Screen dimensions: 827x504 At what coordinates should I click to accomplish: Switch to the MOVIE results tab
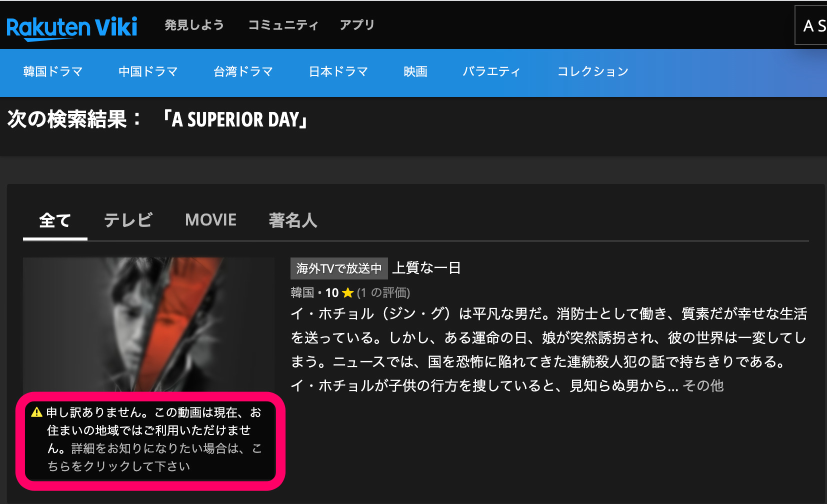210,220
